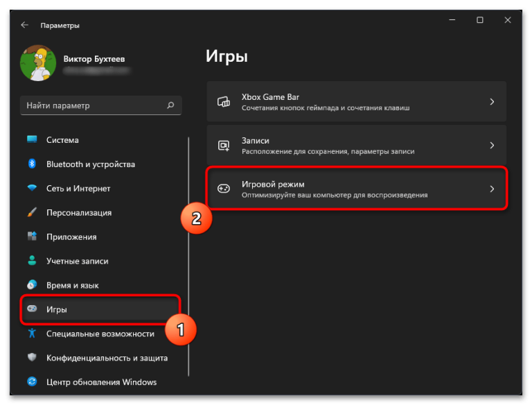
Task: Open Игровой режим via its chevron
Action: tap(492, 189)
